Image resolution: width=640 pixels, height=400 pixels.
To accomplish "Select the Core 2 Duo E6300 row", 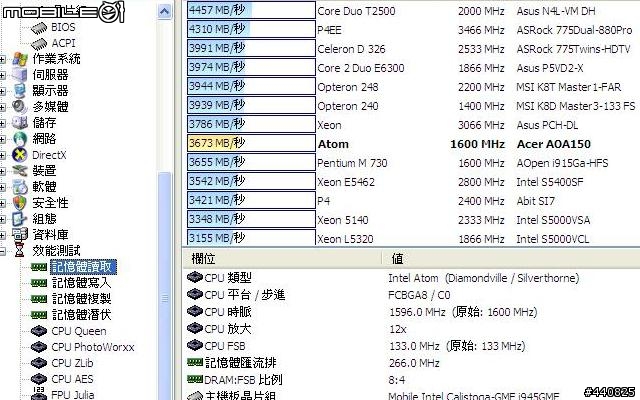I will coord(413,67).
